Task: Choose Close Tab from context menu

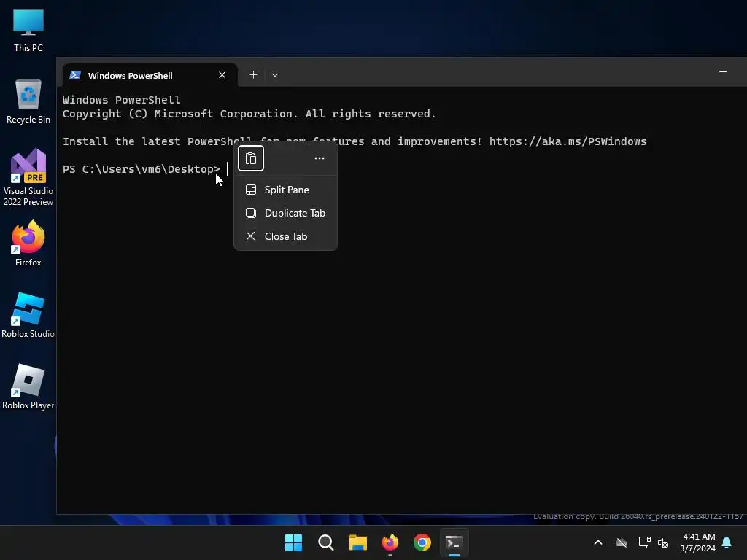Action: coord(285,236)
